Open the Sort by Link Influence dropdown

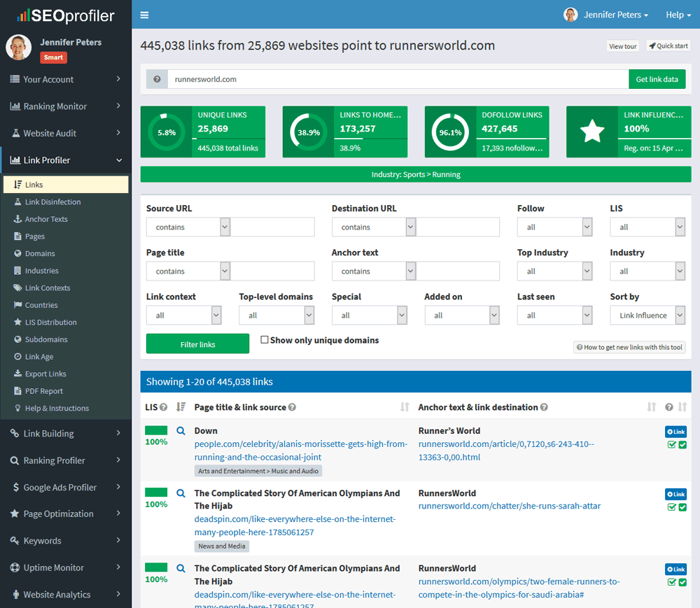647,316
